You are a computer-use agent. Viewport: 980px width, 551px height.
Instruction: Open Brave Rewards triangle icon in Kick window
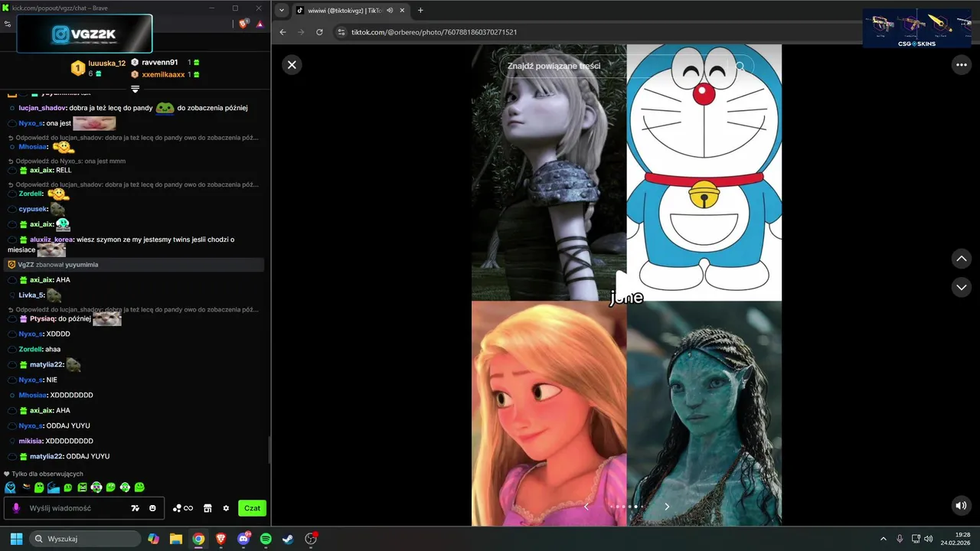260,24
